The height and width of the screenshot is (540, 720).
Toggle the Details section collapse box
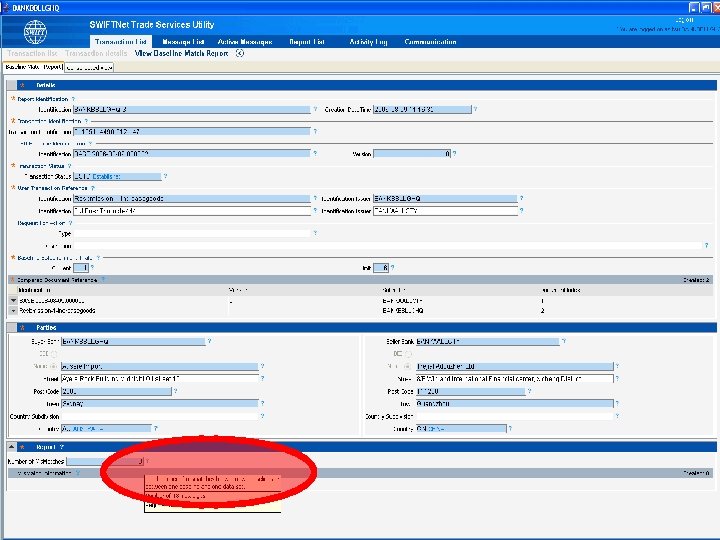12,85
